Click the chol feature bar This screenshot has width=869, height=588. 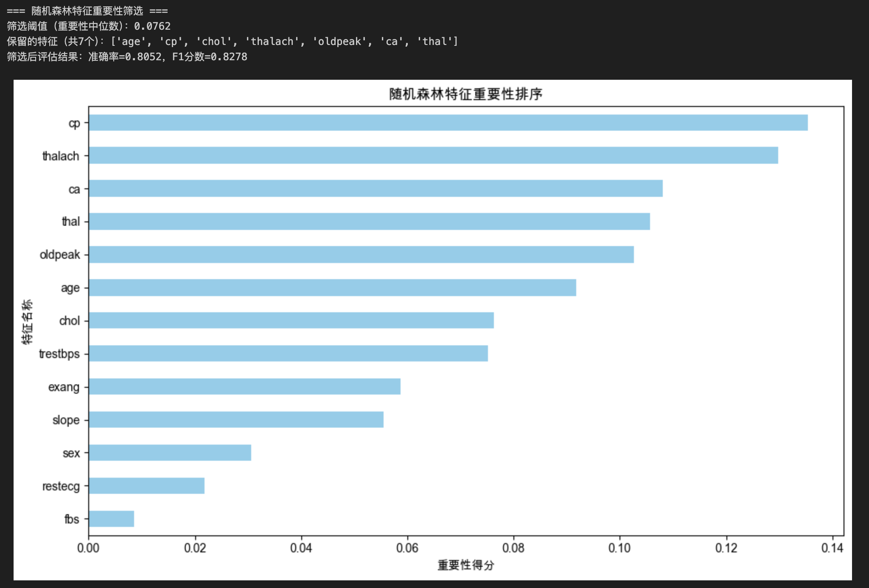[x=291, y=320]
